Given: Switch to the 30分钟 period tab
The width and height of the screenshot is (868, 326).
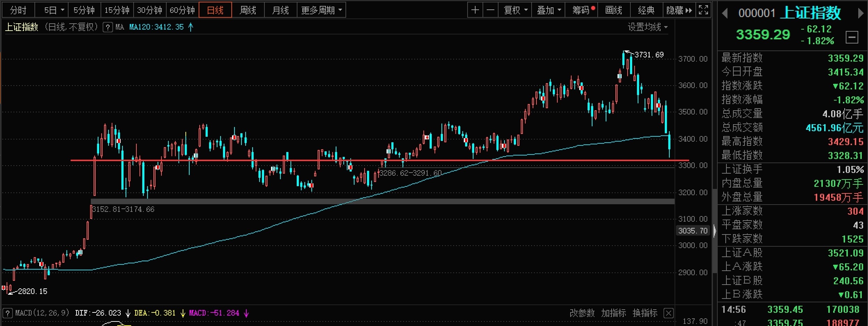Looking at the screenshot, I should (150, 10).
